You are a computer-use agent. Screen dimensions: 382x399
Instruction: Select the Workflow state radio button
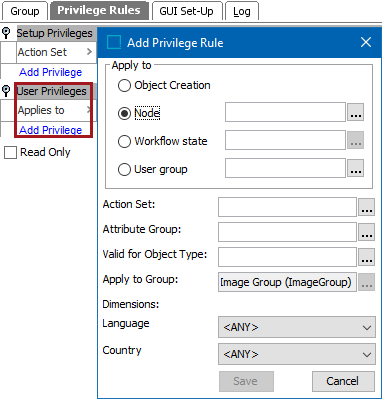pos(124,141)
